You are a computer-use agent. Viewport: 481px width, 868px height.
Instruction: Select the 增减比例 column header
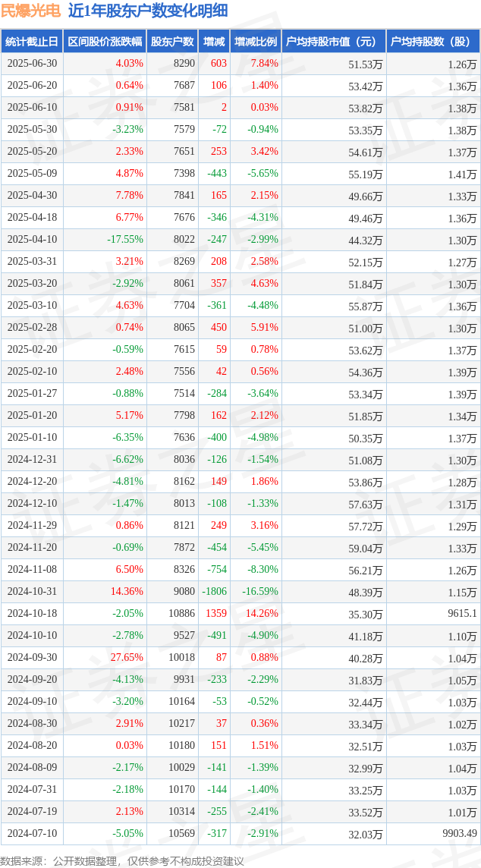point(256,42)
